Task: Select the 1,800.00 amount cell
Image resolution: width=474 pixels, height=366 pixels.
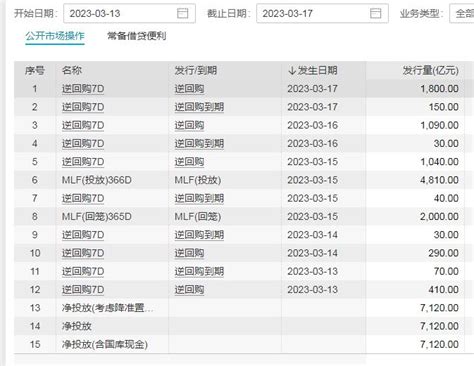Action: (439, 89)
